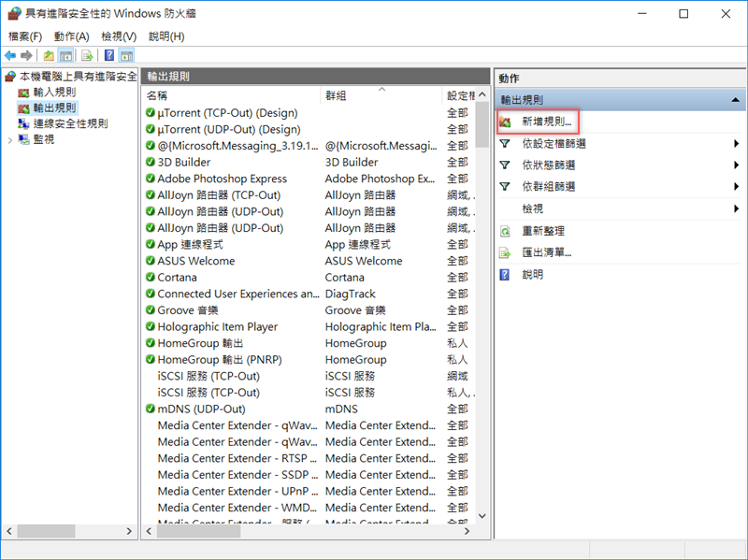Collapse the 輸出規則 actions section arrow

click(x=735, y=100)
